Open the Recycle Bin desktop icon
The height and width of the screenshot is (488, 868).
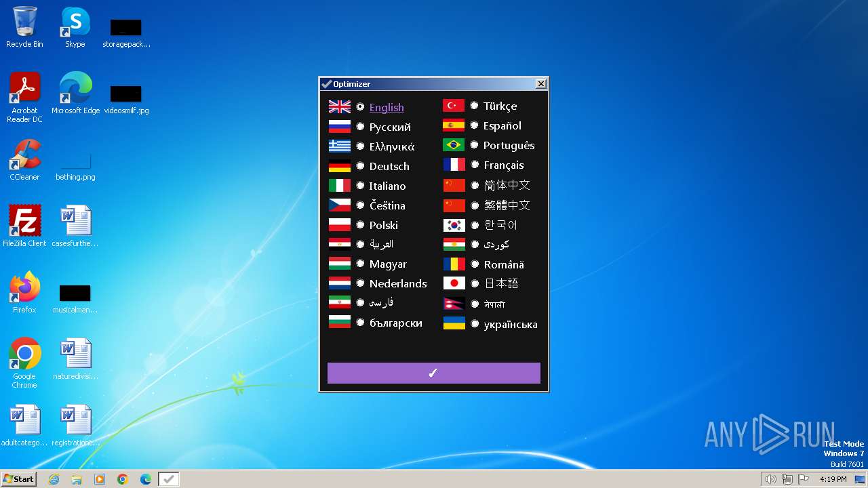[24, 27]
